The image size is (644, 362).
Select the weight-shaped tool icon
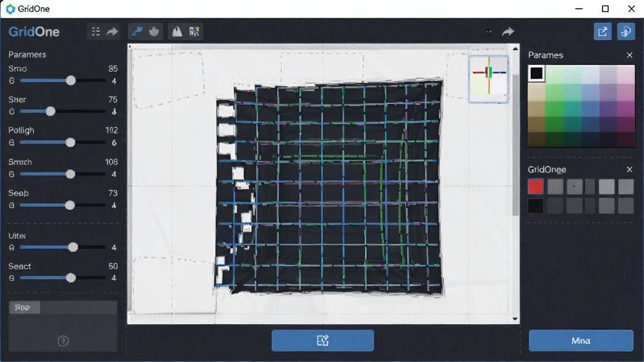[x=177, y=31]
